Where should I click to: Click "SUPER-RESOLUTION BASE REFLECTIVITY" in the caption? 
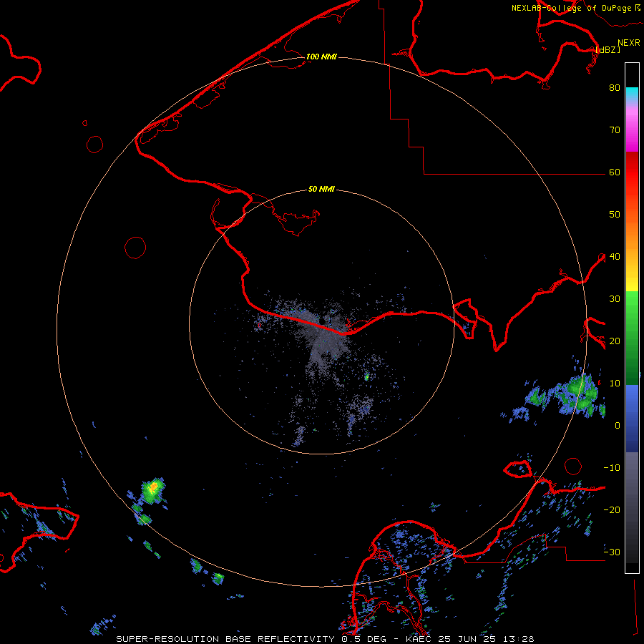pyautogui.click(x=225, y=639)
